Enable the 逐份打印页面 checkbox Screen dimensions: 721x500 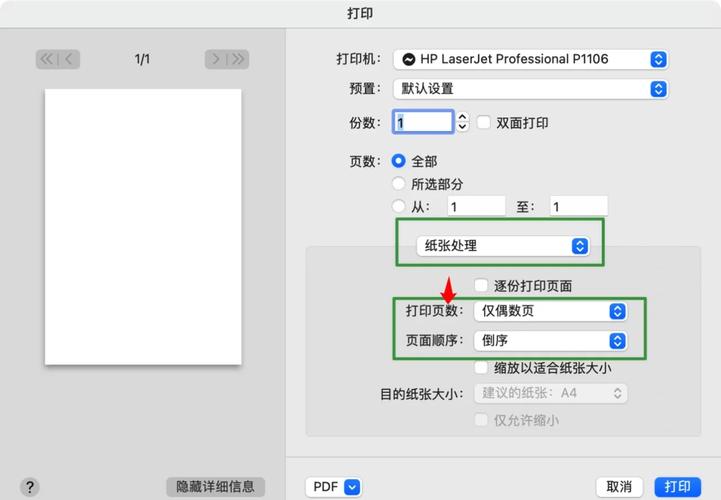point(481,285)
